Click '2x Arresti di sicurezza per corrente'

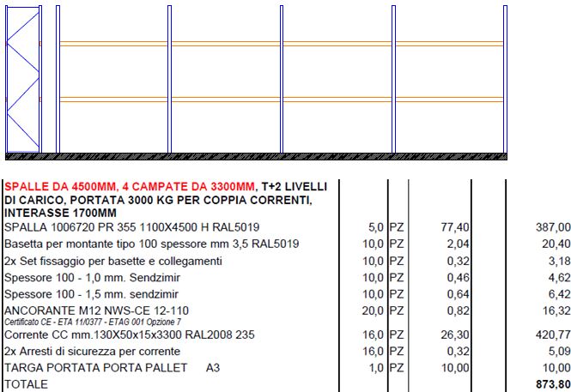pyautogui.click(x=92, y=352)
